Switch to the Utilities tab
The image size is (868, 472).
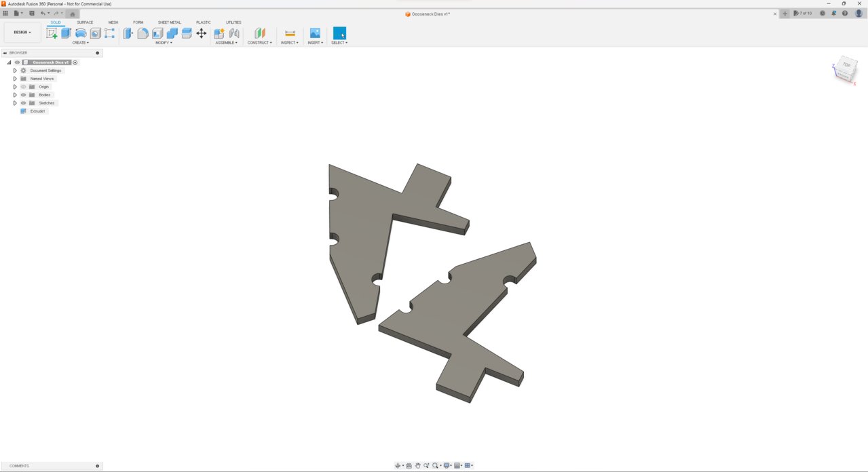[233, 22]
